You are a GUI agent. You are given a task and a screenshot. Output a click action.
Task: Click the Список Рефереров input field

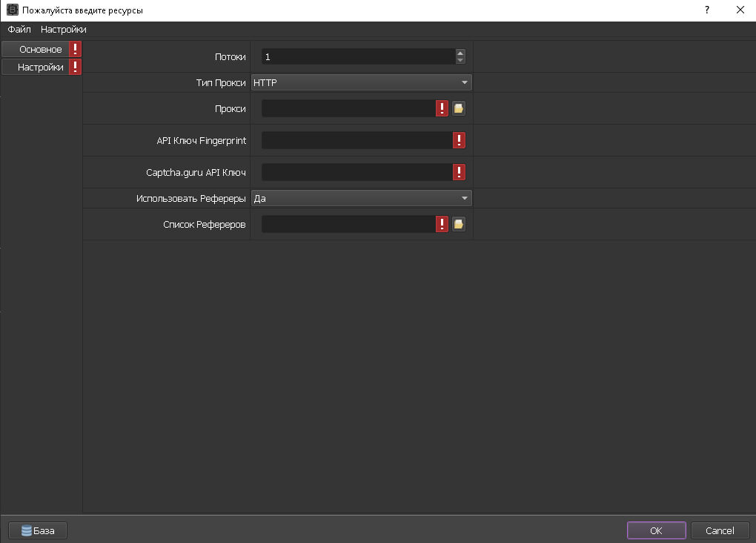(x=348, y=225)
